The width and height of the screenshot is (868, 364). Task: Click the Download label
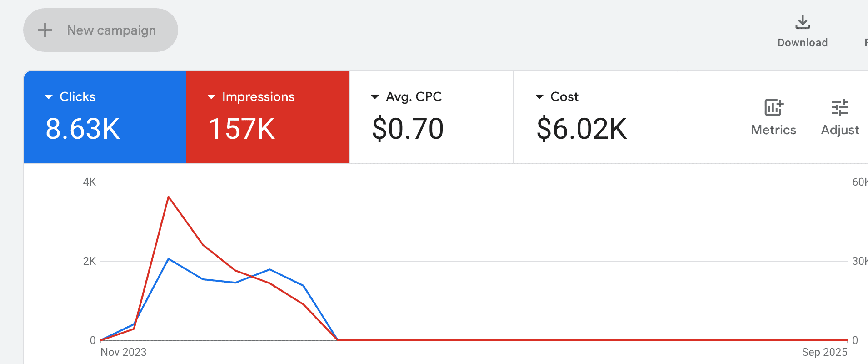click(803, 43)
